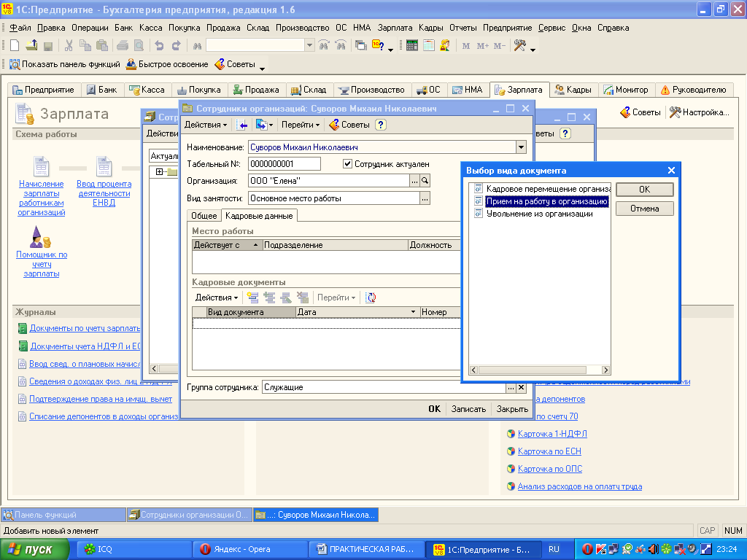Expand the tree node in Сотрудники list window
The width and height of the screenshot is (747, 560).
coord(159,171)
